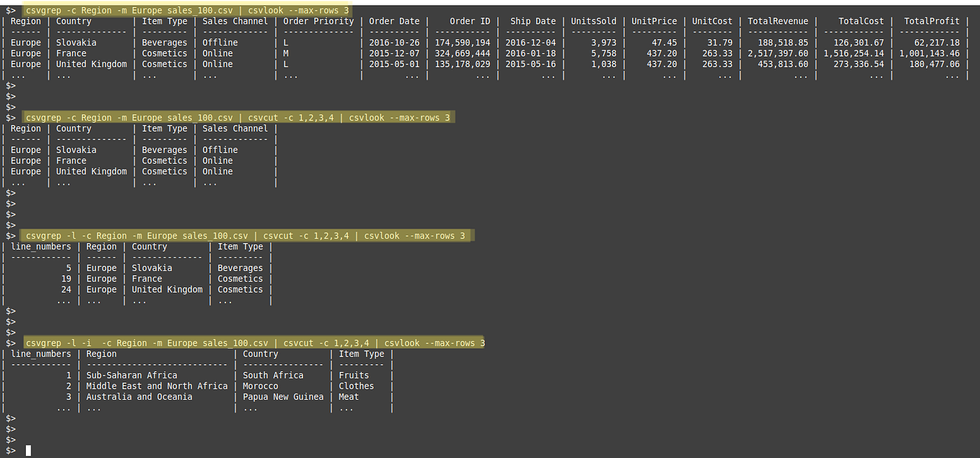Click units sold value 3,973

click(604, 43)
